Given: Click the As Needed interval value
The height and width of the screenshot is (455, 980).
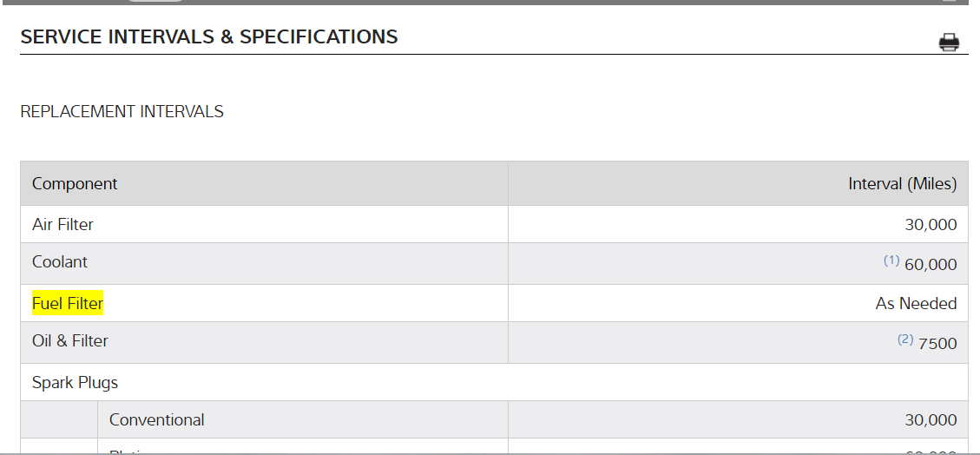Looking at the screenshot, I should point(916,304).
